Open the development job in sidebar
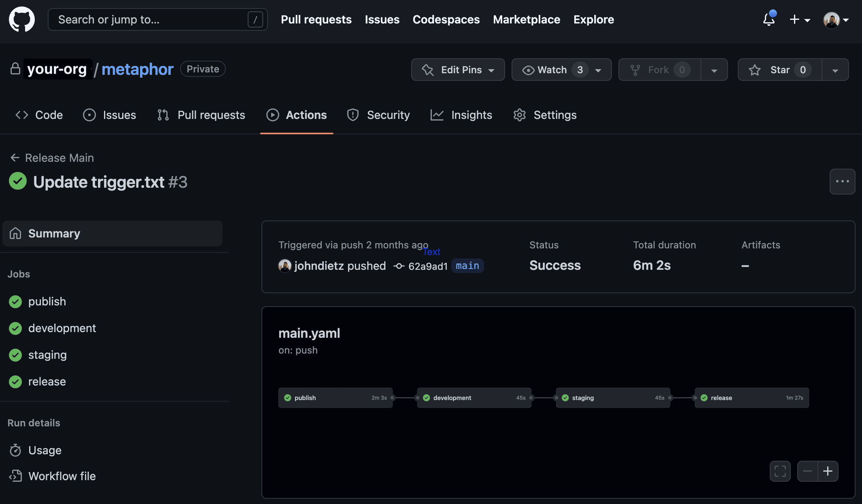 coord(62,328)
